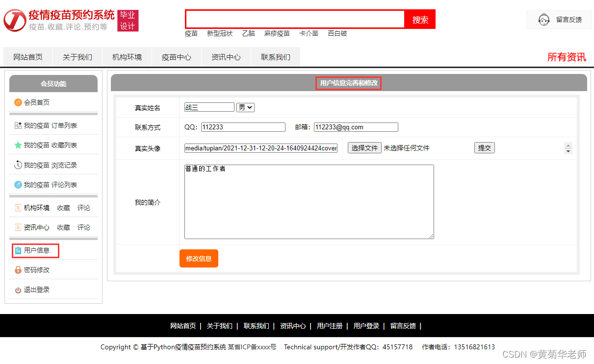Open 密码修改 in the sidebar

point(37,270)
